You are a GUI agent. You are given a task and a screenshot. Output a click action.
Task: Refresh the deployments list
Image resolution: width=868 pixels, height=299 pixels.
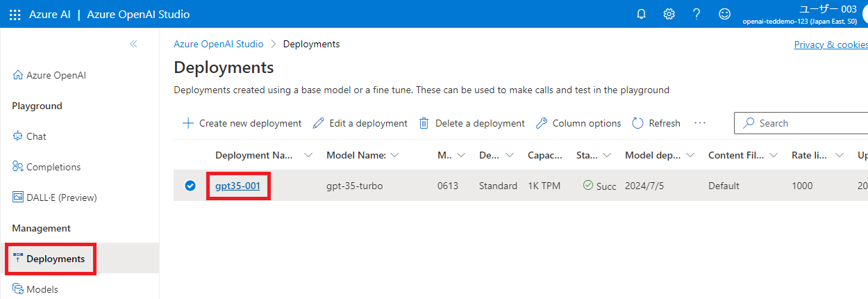tap(656, 123)
